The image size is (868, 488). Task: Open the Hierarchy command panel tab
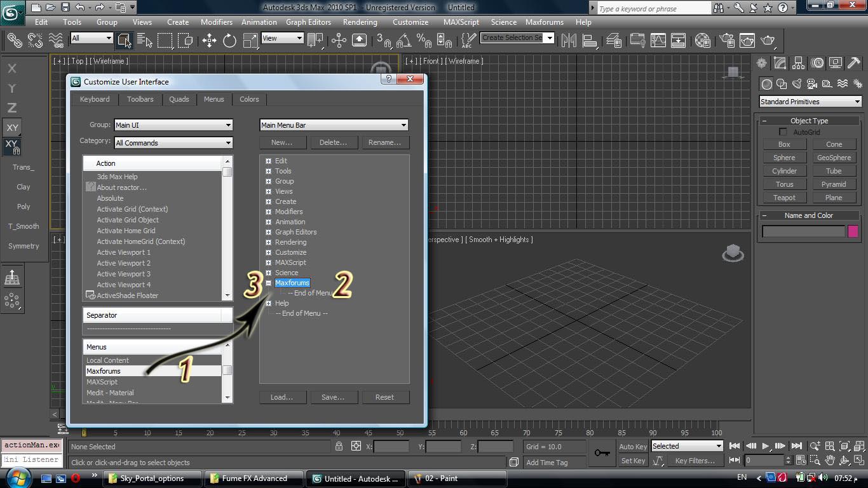798,63
